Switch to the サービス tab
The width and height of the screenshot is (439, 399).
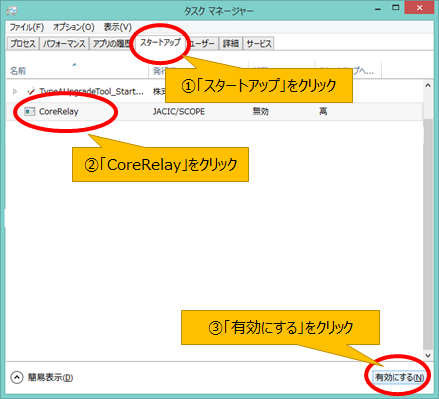point(259,44)
